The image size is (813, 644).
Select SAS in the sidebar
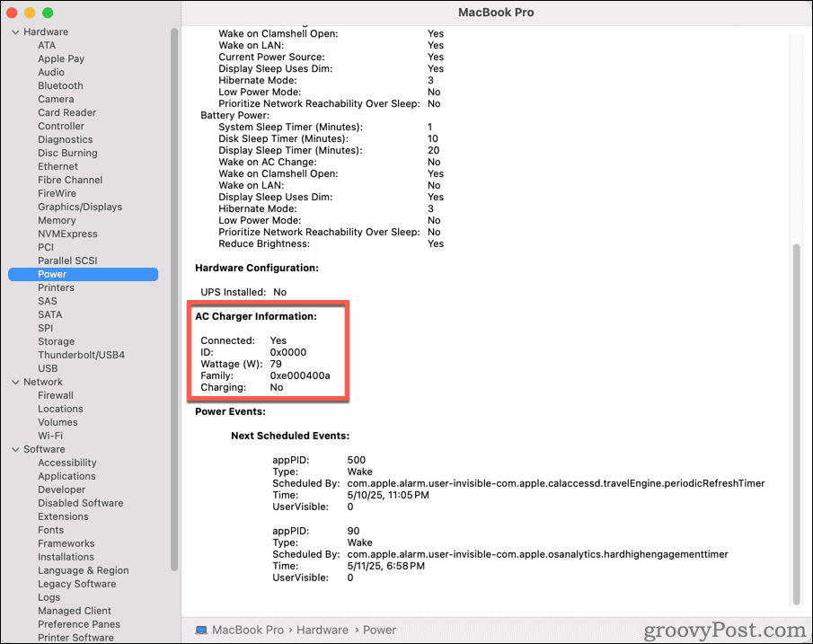click(48, 301)
